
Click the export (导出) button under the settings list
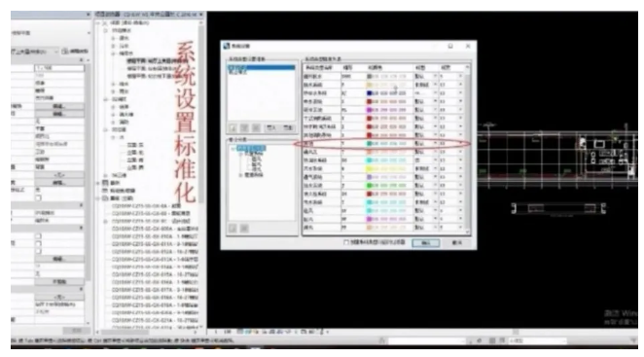[x=288, y=128]
